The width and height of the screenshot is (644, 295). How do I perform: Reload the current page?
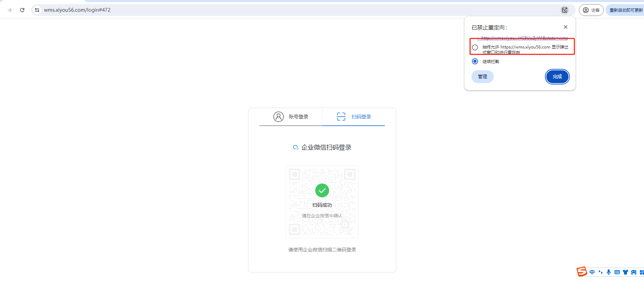click(22, 10)
